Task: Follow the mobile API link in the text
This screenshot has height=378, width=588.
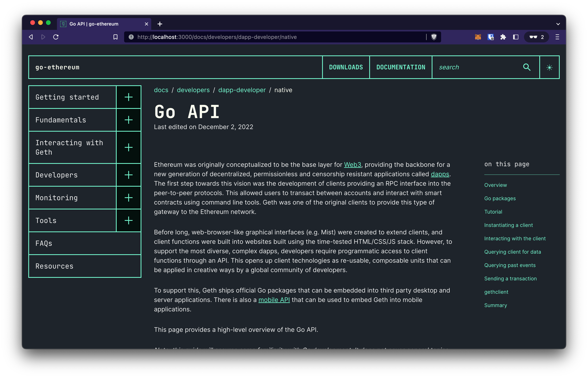Action: point(274,299)
